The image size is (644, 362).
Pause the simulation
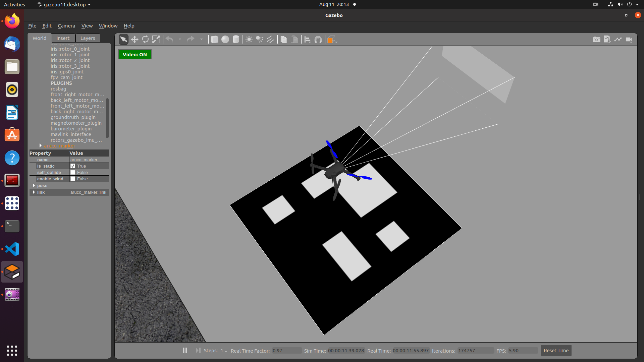[185, 351]
